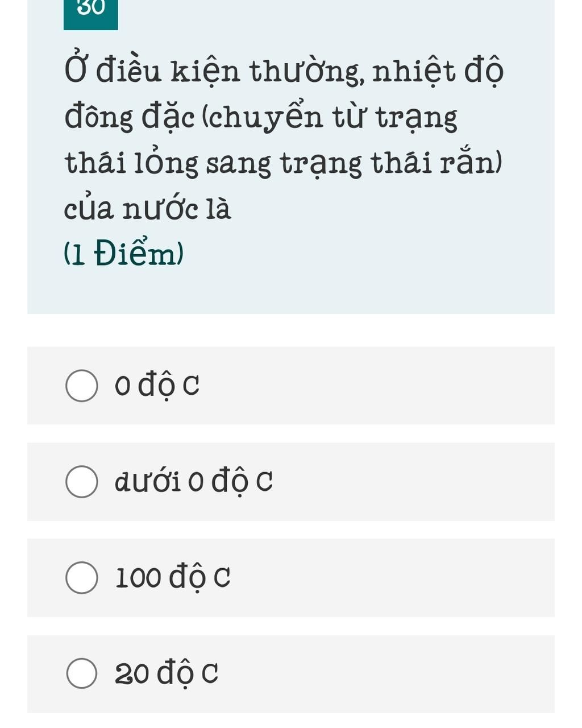This screenshot has width=582, height=728.
Task: Click the '(1 Điểm)' points label
Action: [x=124, y=253]
